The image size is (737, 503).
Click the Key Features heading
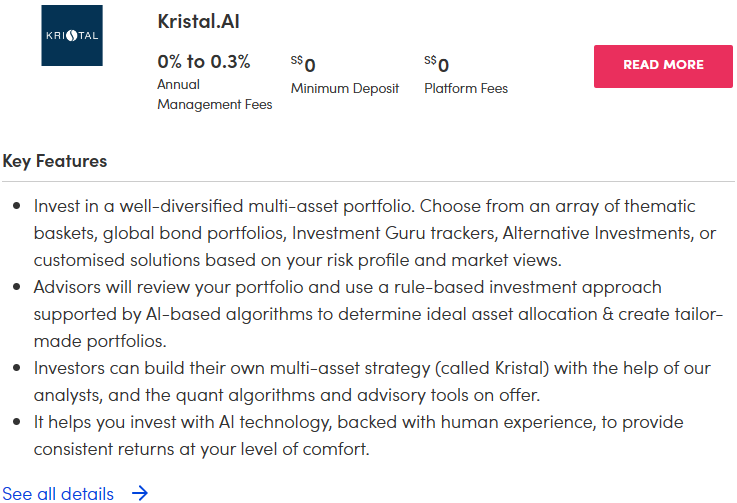tap(55, 160)
